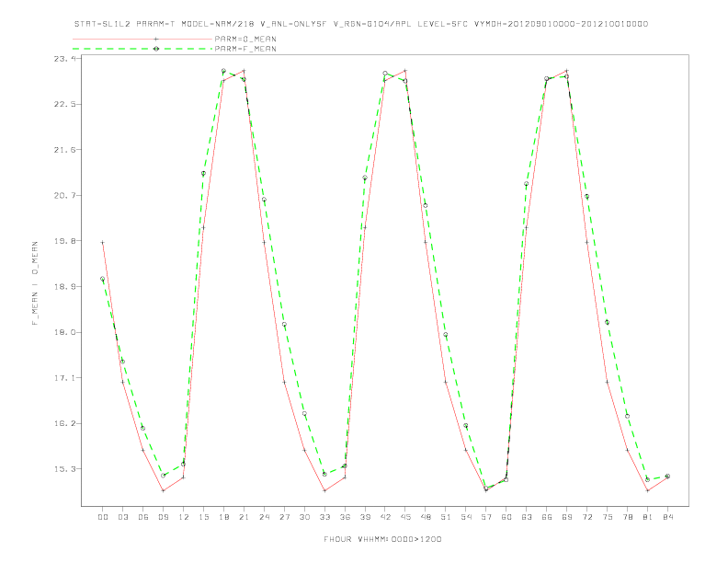The width and height of the screenshot is (728, 563).
Task: Click the PARM=F_MEAN legend label
Action: pyautogui.click(x=245, y=49)
